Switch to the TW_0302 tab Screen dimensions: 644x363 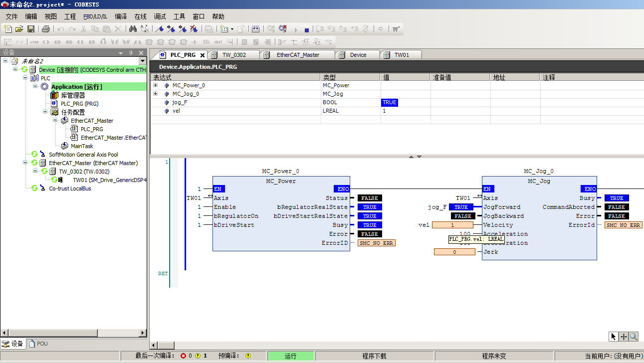(233, 55)
